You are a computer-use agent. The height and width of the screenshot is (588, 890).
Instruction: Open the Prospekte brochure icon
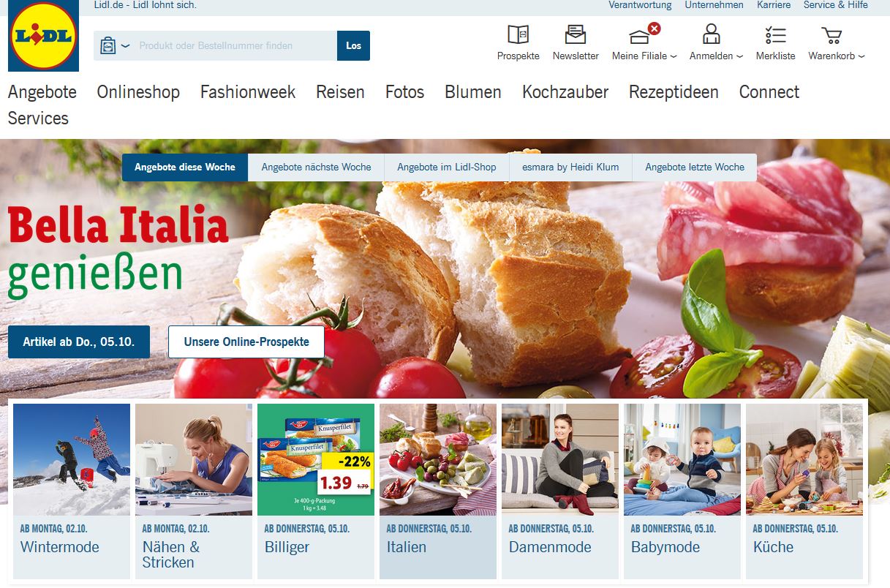518,35
